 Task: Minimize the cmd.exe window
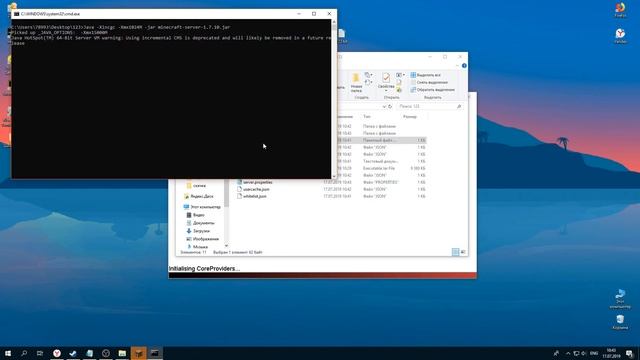tap(299, 14)
